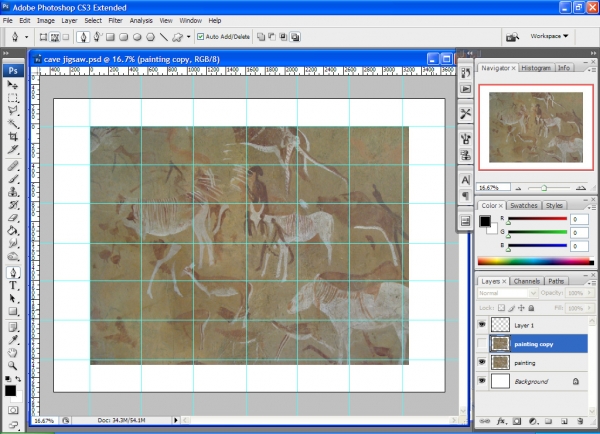This screenshot has width=600, height=434.
Task: Select the Background layer row
Action: click(532, 381)
